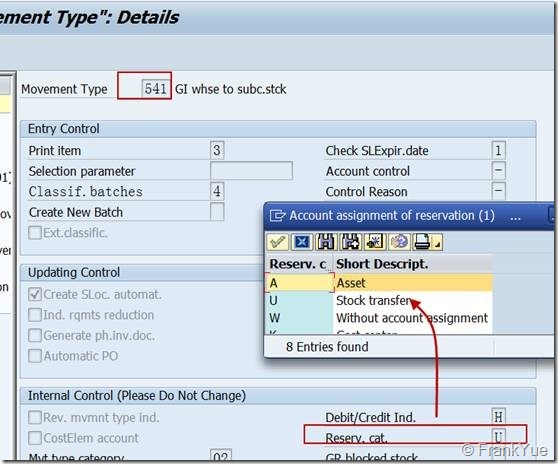Select the Asset row with code A

(379, 283)
